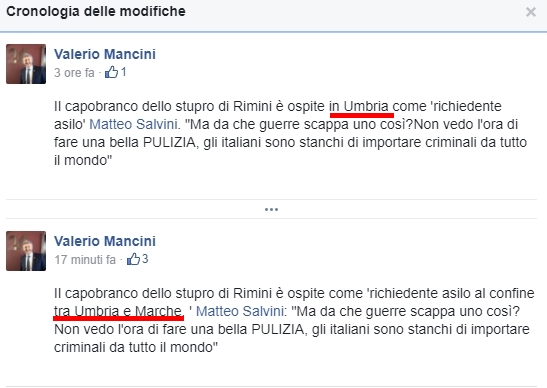Expand hidden revisions via three dots
The image size is (547, 388).
[x=271, y=209]
